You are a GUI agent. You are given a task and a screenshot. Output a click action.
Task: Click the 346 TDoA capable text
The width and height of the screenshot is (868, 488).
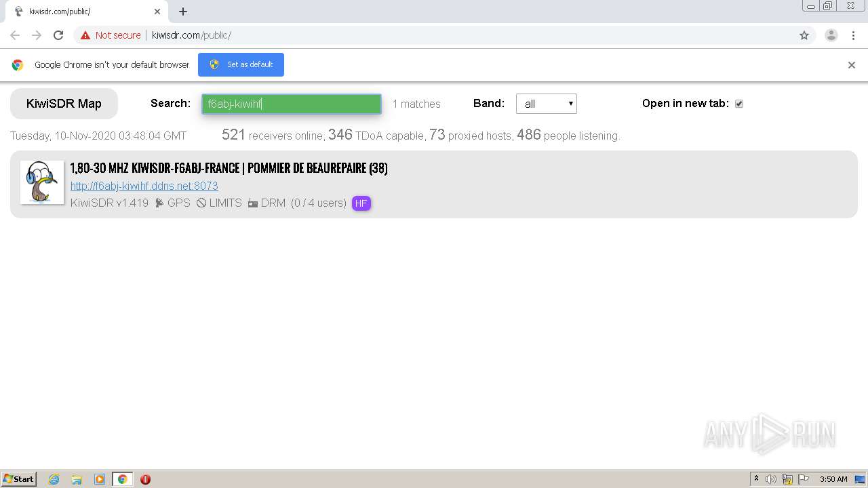click(x=376, y=135)
